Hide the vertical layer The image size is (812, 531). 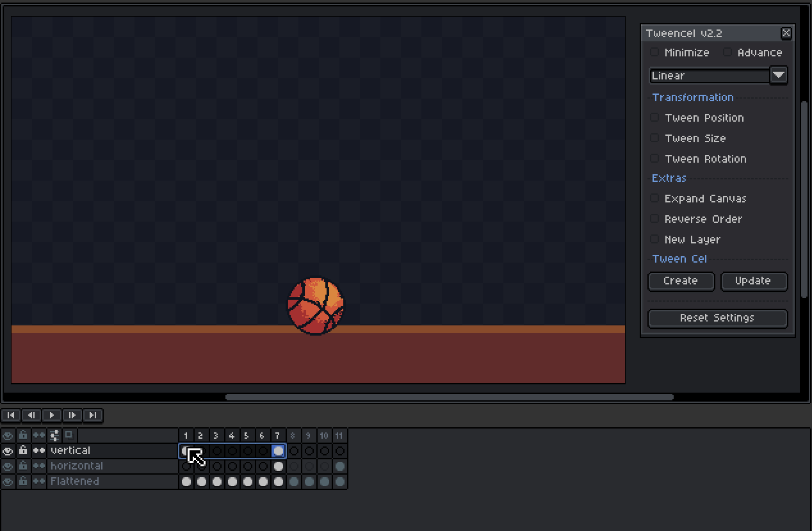8,450
